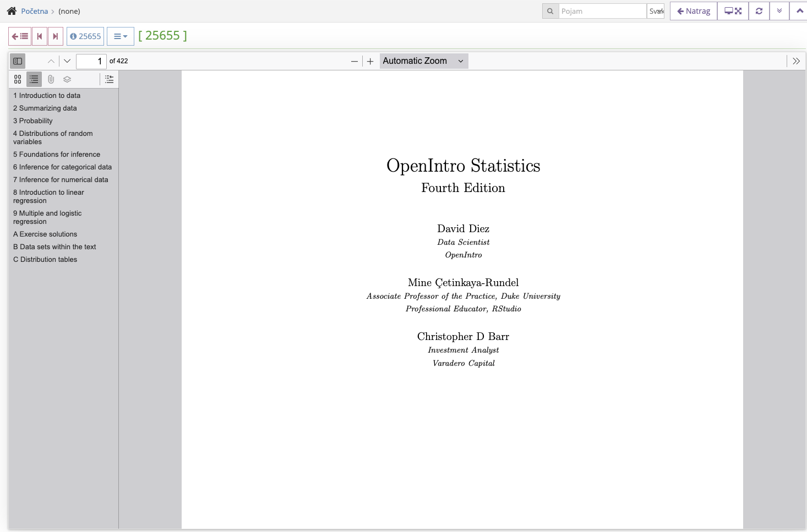
Task: Open PDF viewer tools menu
Action: (796, 61)
